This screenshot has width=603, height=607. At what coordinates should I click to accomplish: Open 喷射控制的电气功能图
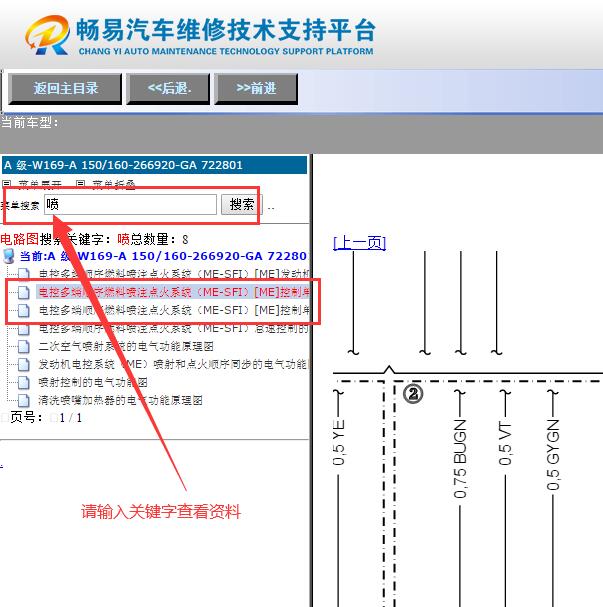click(93, 382)
